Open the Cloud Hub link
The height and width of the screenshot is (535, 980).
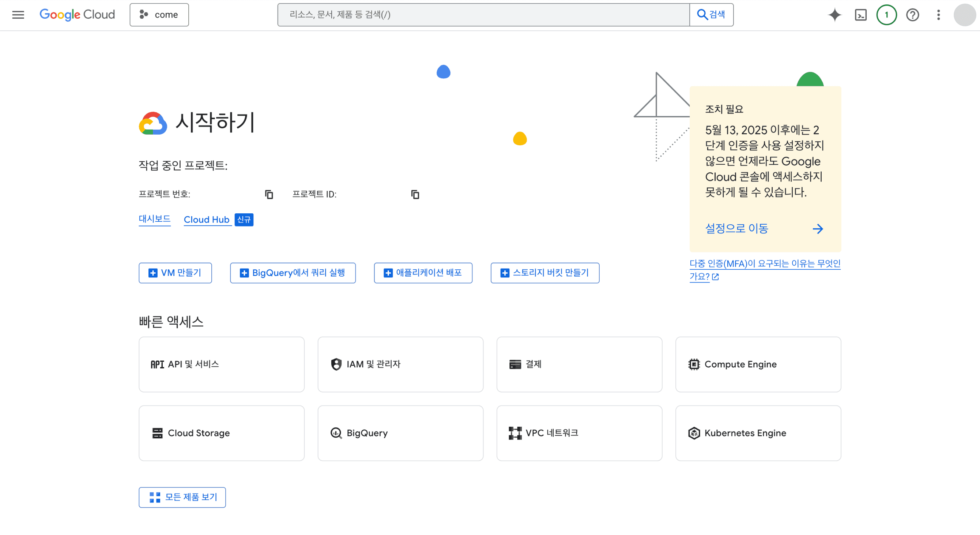206,220
